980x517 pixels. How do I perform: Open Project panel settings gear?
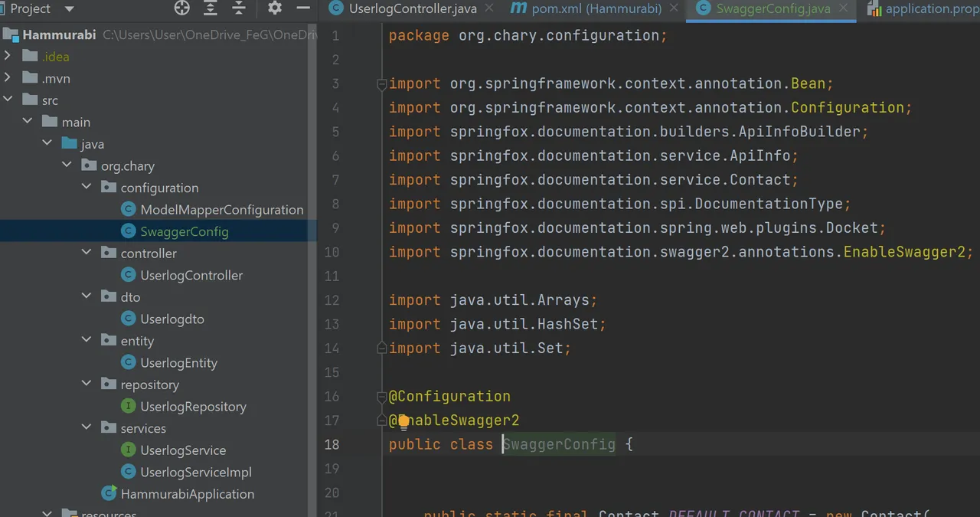(275, 8)
